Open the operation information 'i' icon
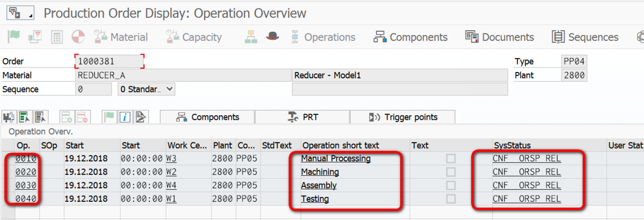Image resolution: width=644 pixels, height=220 pixels. pos(125,117)
